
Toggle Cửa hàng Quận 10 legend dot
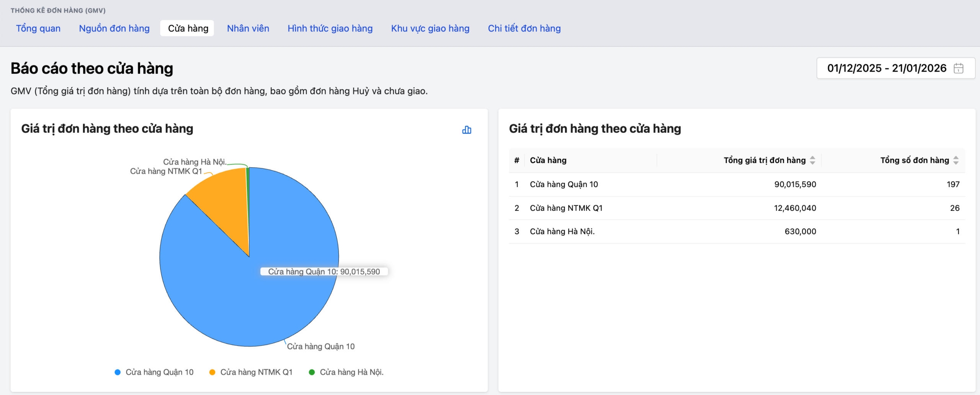(x=118, y=372)
